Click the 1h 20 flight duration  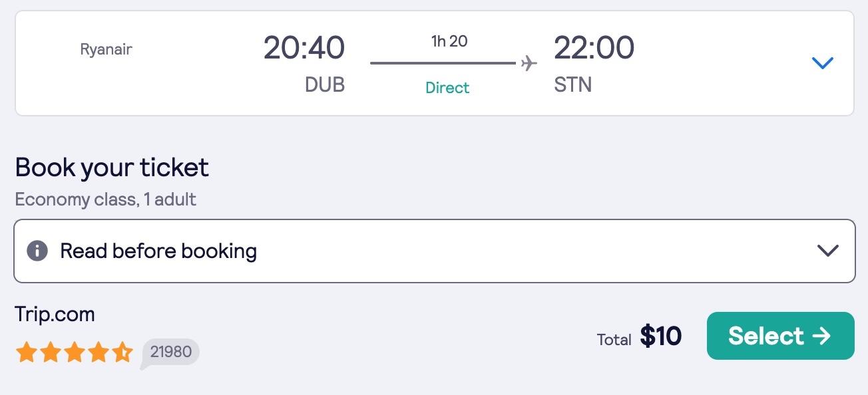[x=449, y=41]
